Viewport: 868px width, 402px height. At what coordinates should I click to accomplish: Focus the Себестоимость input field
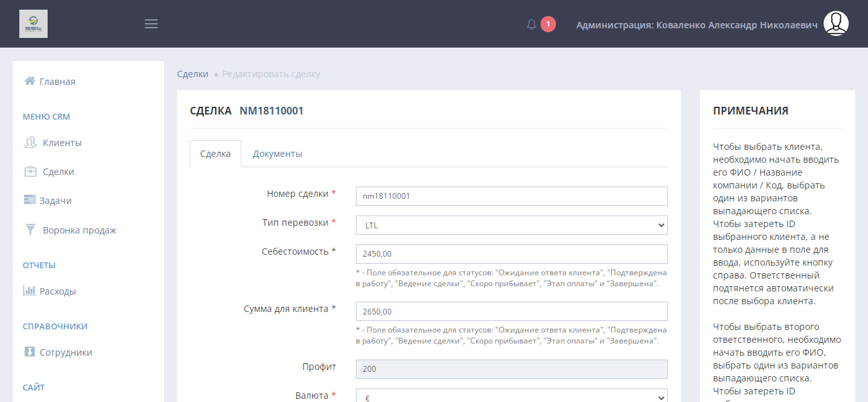[511, 254]
